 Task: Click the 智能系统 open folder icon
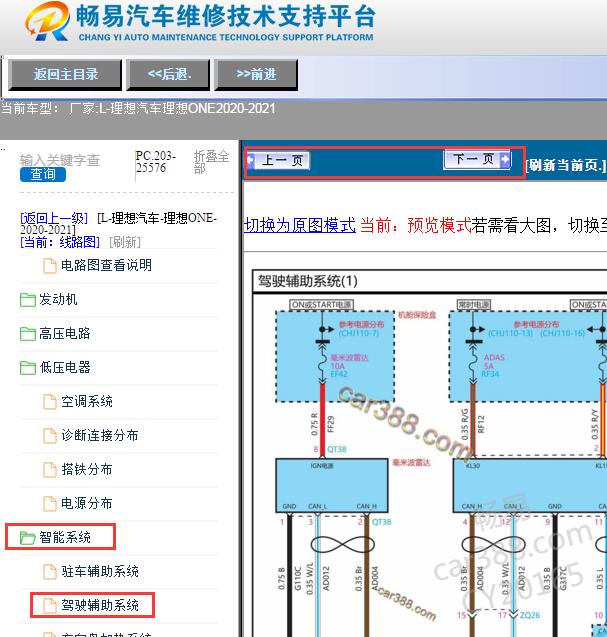[x=28, y=538]
